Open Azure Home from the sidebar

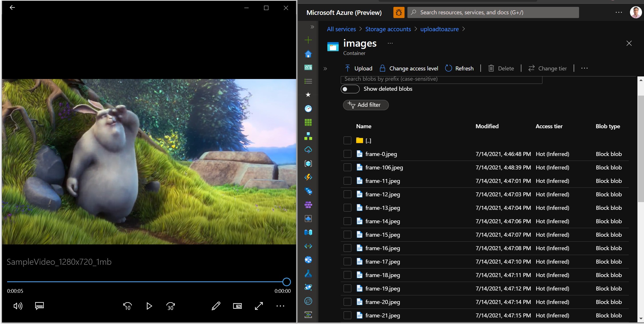308,54
